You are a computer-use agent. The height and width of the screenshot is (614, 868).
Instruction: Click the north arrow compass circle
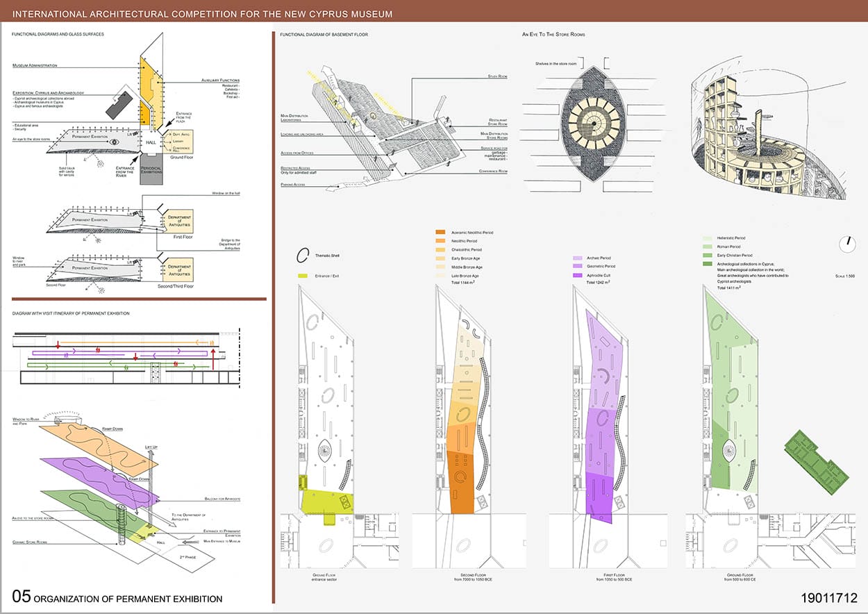[846, 244]
